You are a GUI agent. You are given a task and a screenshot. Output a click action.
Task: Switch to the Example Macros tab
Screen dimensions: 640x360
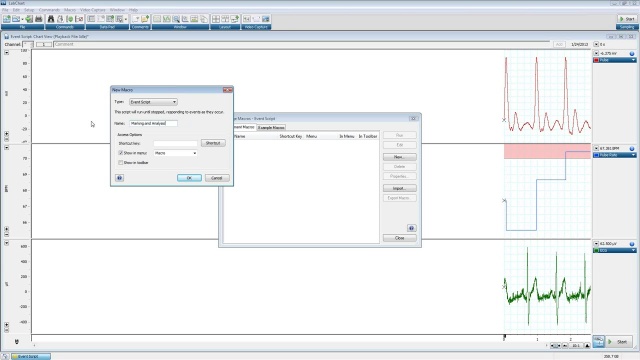[x=271, y=128]
